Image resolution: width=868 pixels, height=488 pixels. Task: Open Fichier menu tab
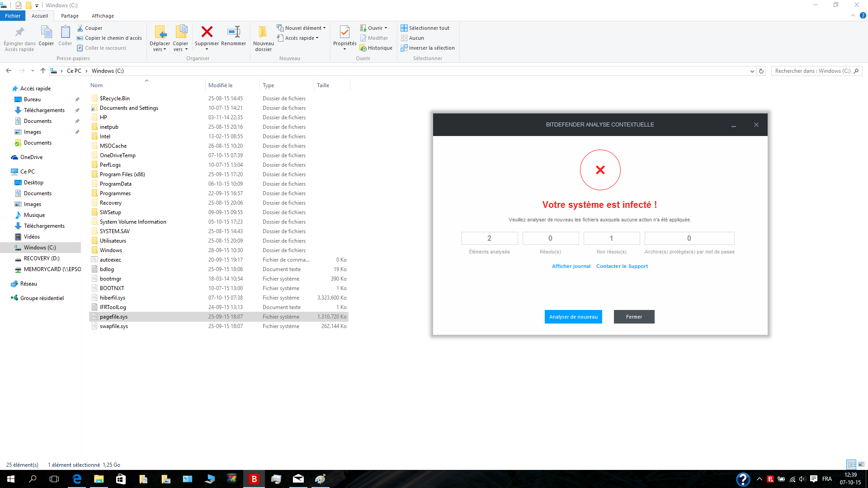tap(13, 16)
